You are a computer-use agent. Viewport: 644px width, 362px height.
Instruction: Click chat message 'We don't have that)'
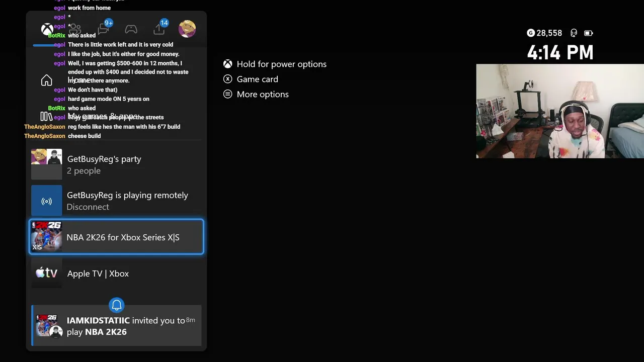[93, 89]
